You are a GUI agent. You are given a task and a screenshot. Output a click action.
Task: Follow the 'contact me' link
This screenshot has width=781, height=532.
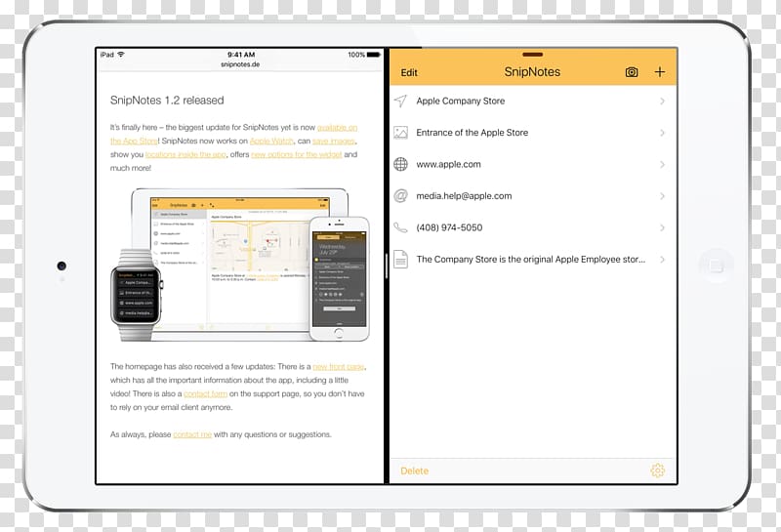(x=192, y=434)
